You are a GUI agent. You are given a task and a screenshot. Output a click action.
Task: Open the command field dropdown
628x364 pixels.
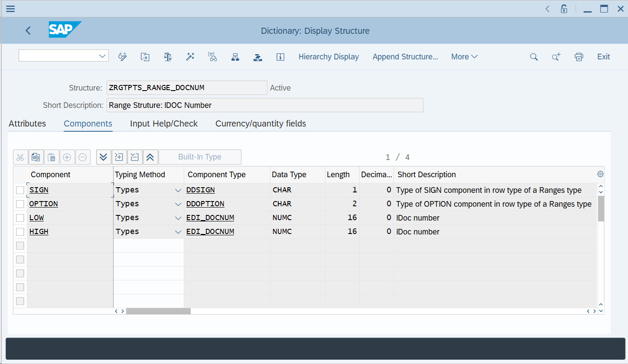coord(103,56)
